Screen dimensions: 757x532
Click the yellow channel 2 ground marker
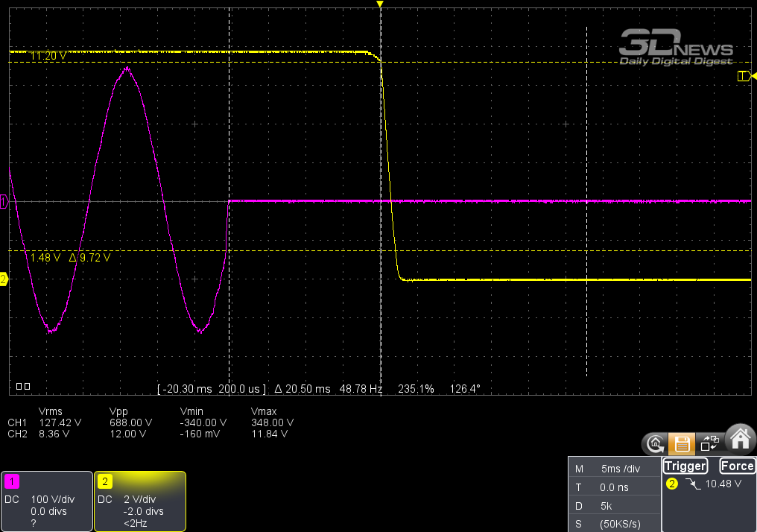[4, 279]
